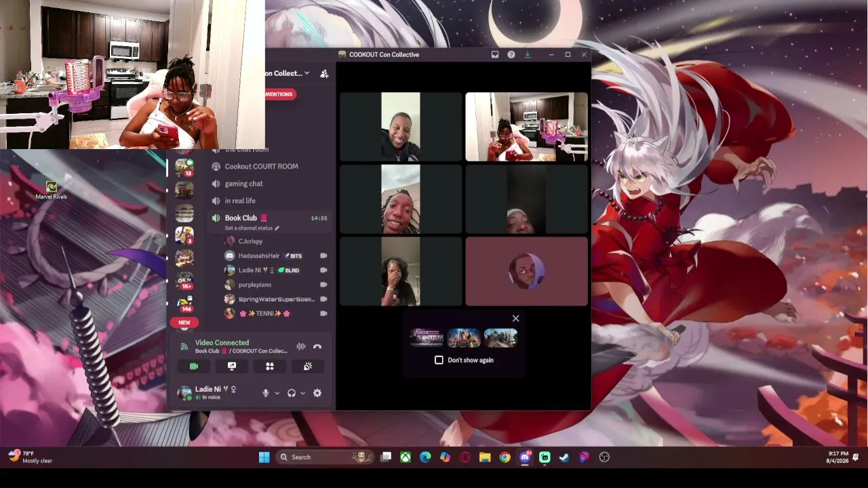Viewport: 868px width, 488px height.
Task: Open Microsoft Edge from taskbar
Action: 425,457
